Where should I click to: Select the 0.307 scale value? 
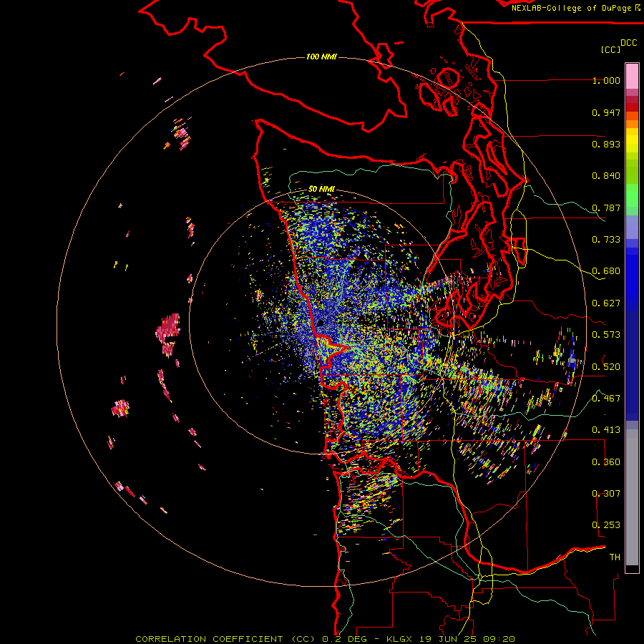[x=606, y=493]
